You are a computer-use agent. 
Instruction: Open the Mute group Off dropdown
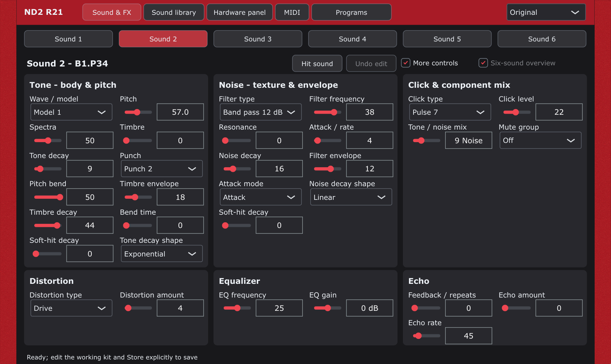pyautogui.click(x=541, y=141)
